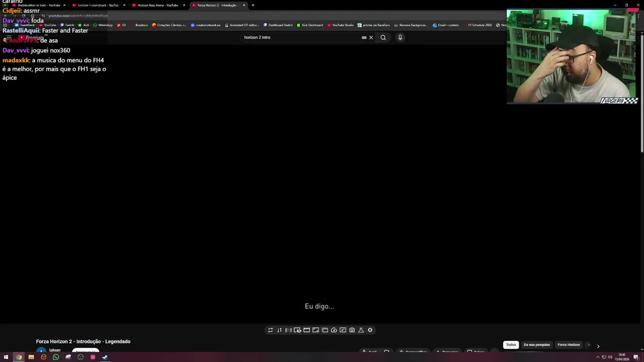Switch to Bodybuilders in Suits tab
This screenshot has width=644, height=362.
point(38,5)
